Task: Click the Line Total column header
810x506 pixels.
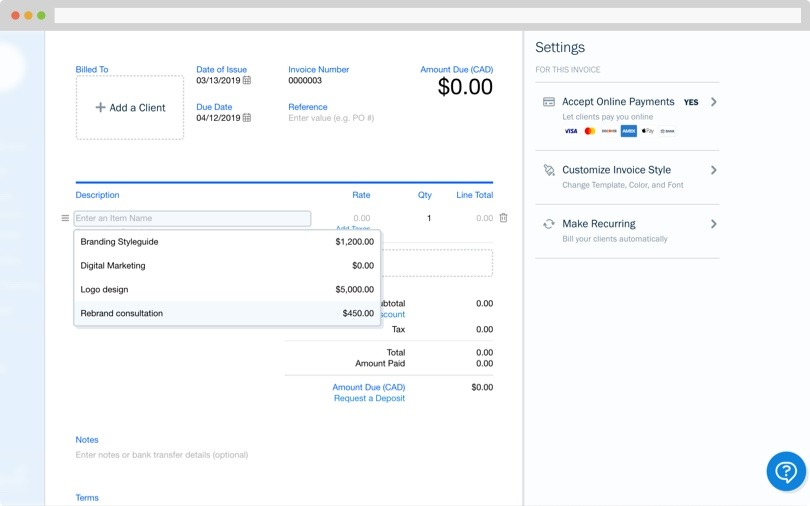Action: pyautogui.click(x=474, y=195)
